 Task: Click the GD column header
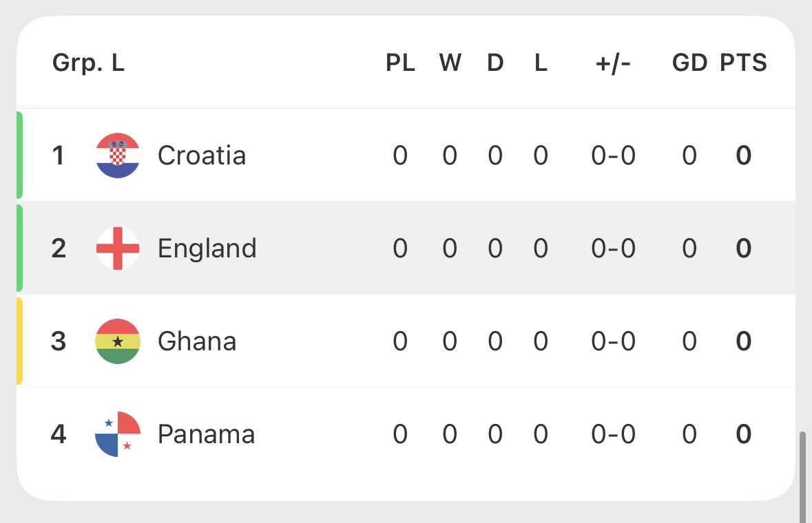click(689, 63)
